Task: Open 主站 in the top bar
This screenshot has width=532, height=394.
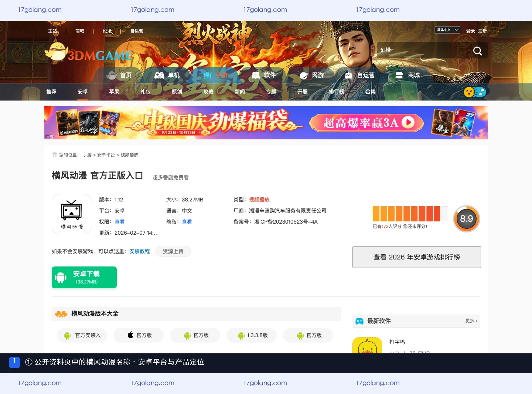Action: point(52,31)
